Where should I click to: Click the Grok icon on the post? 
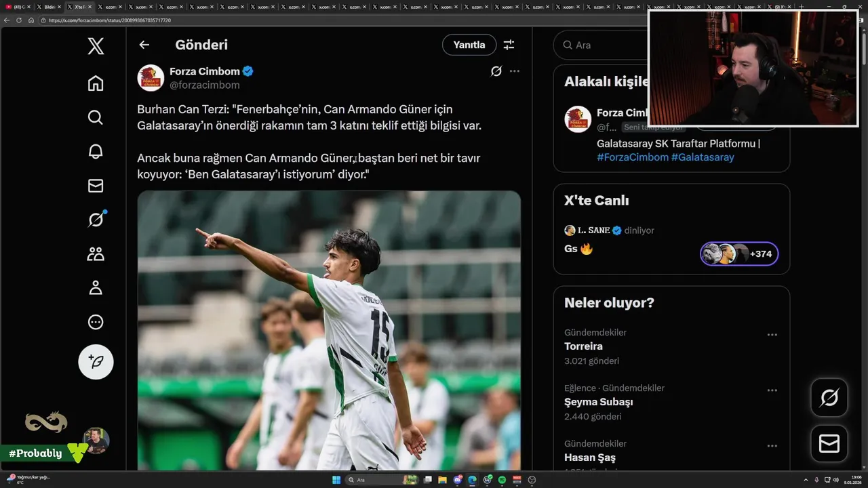(496, 71)
